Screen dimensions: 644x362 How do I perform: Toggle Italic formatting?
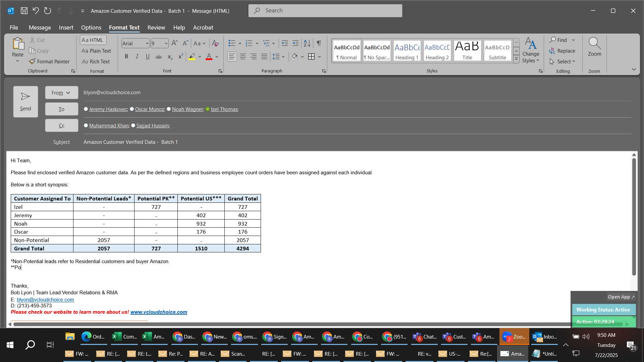137,57
